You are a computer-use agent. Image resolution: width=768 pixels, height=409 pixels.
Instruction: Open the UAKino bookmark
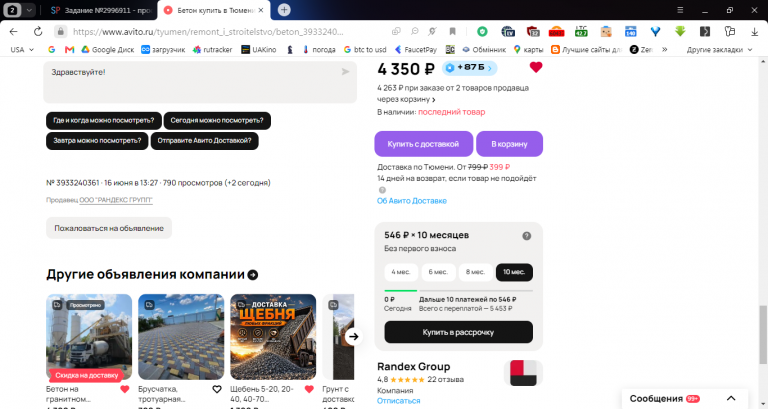coord(258,49)
